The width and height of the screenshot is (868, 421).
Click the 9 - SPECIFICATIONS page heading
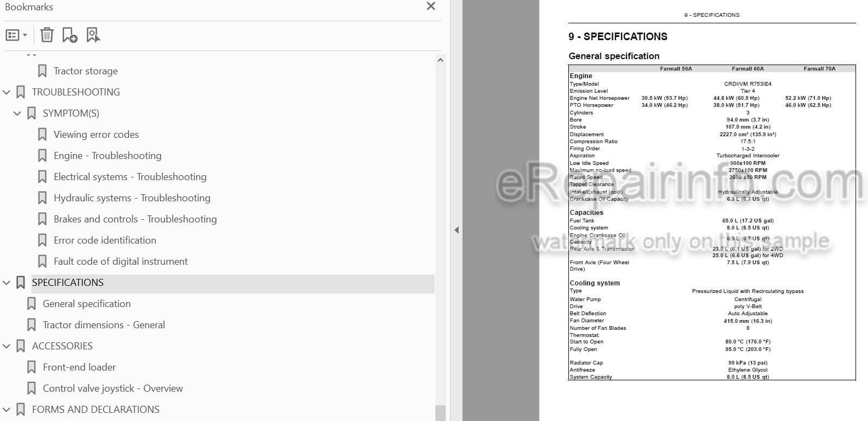point(618,36)
